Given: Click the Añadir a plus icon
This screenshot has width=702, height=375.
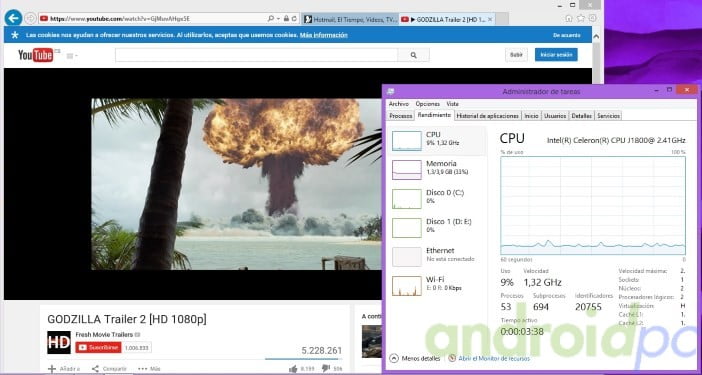Looking at the screenshot, I should click(x=52, y=369).
